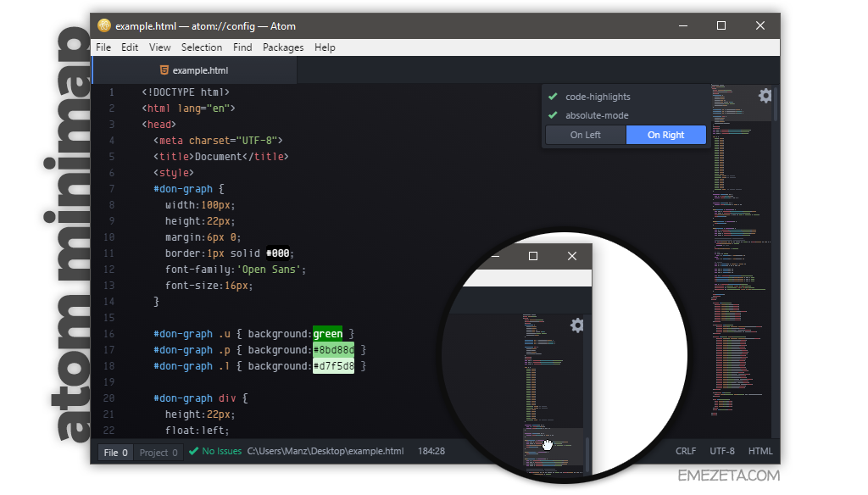
Task: Open the View menu
Action: 159,47
